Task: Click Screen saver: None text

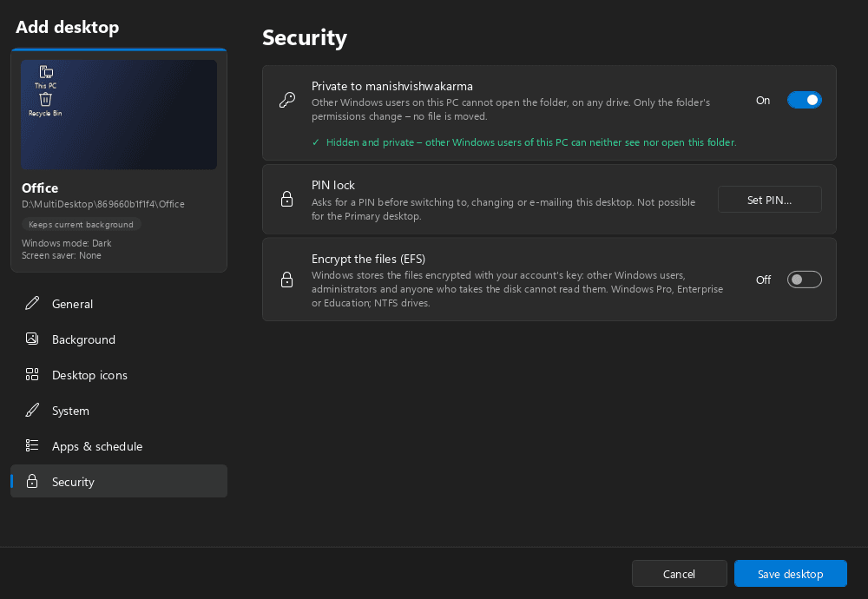Action: pos(62,255)
